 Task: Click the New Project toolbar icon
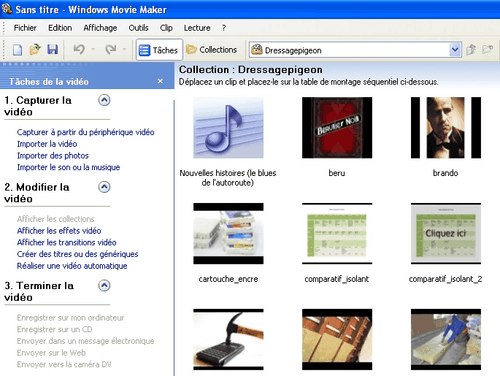tap(17, 50)
